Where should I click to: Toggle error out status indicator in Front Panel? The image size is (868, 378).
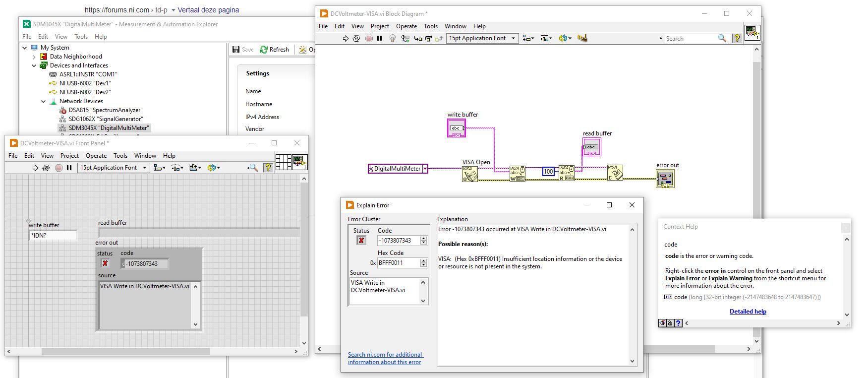coord(105,263)
